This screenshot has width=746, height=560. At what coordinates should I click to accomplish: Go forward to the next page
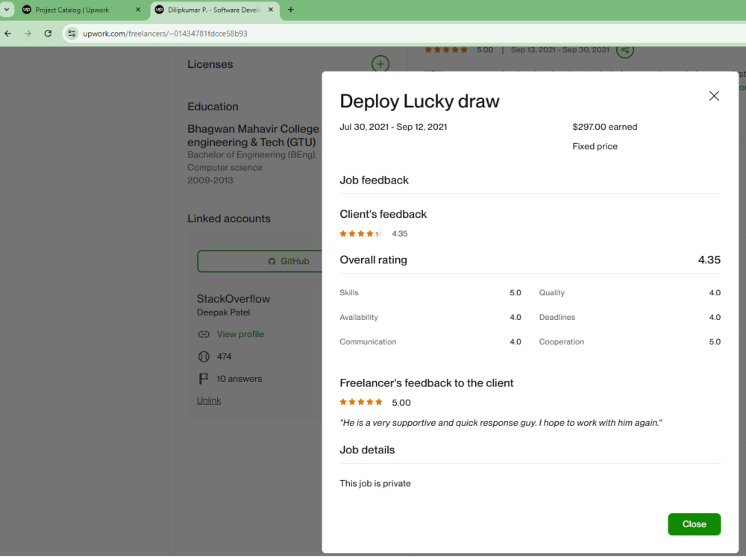pyautogui.click(x=28, y=34)
